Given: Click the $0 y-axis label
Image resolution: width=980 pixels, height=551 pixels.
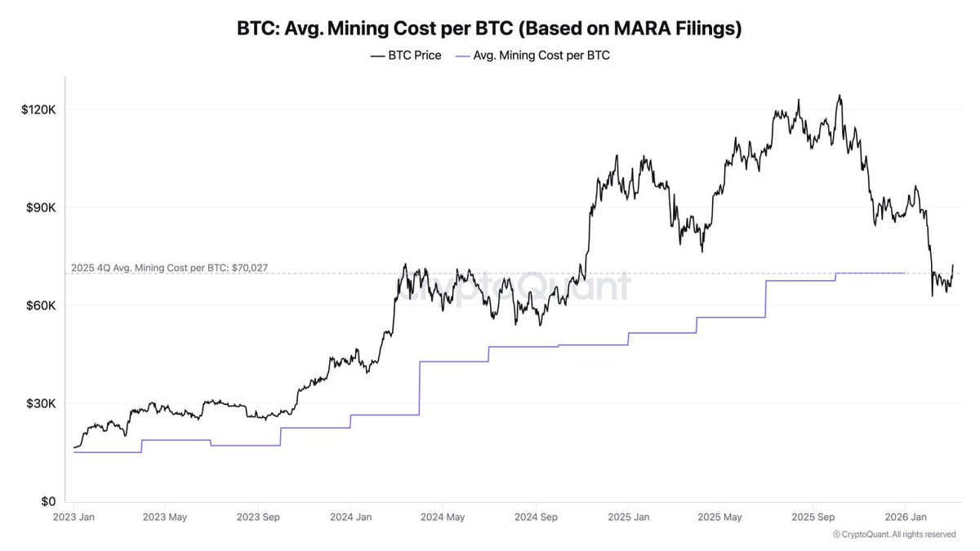Looking at the screenshot, I should pos(49,502).
